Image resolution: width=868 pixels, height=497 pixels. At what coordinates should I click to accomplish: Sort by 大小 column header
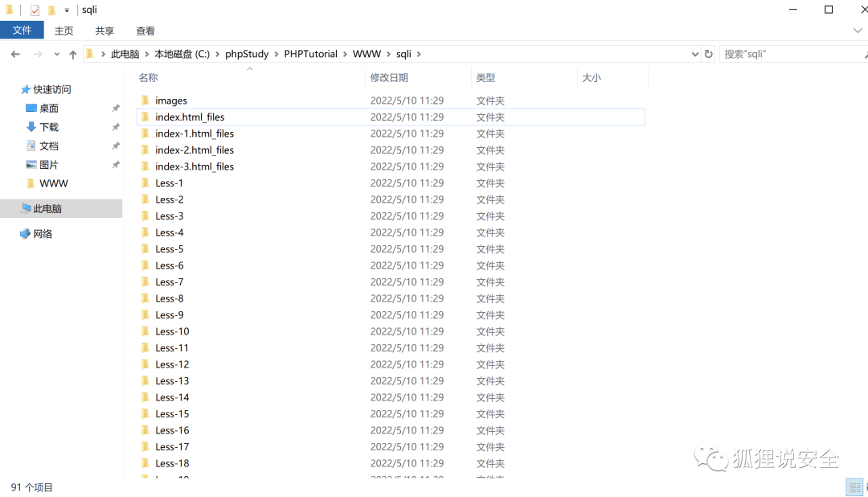click(592, 77)
